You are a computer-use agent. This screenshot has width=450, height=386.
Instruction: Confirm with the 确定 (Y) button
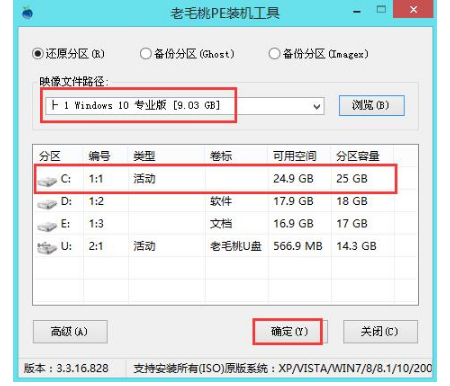click(x=290, y=331)
